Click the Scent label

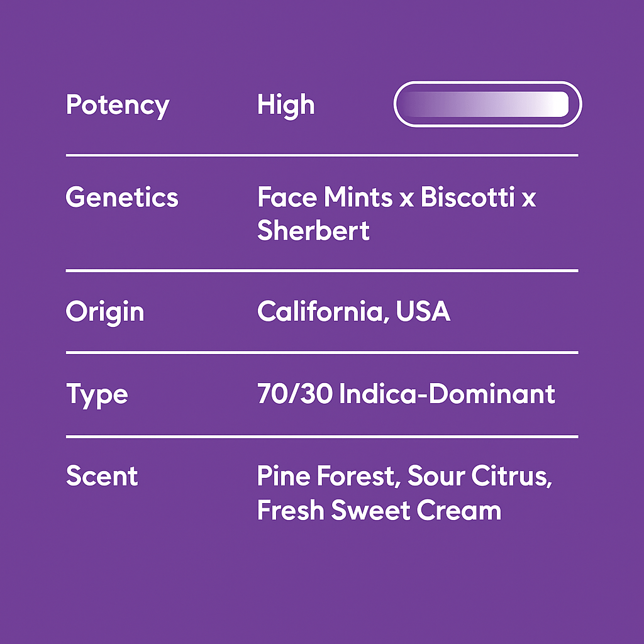(102, 475)
